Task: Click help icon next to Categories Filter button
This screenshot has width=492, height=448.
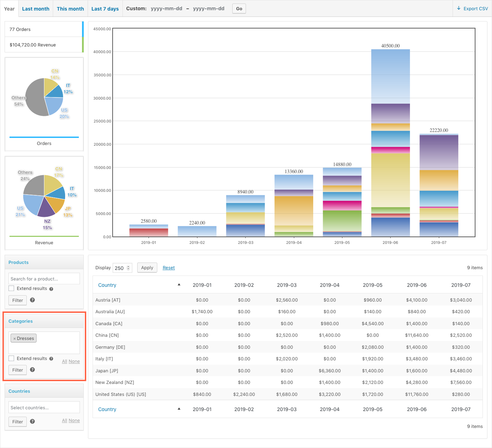Action: point(32,370)
